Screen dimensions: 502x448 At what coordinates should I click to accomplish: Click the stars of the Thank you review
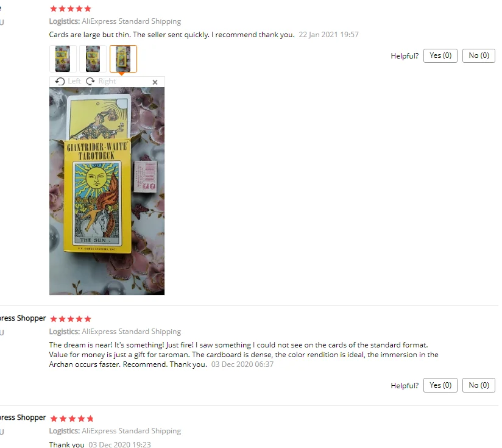coord(72,419)
